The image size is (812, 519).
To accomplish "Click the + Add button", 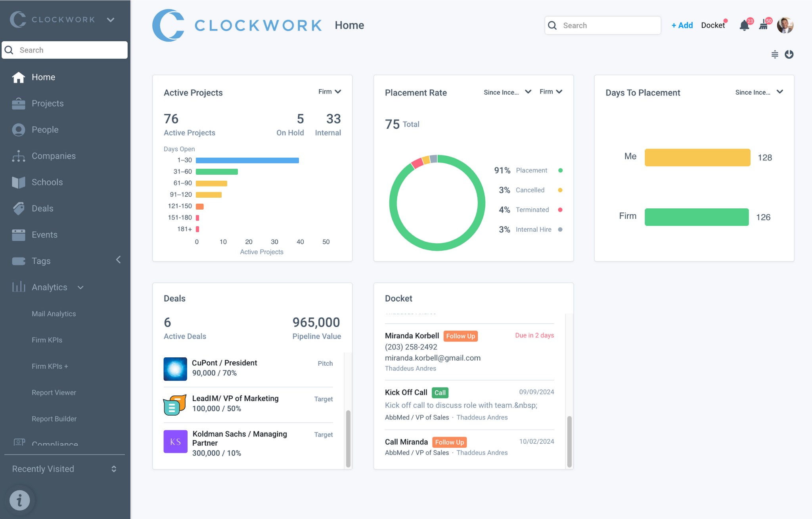I will (682, 25).
